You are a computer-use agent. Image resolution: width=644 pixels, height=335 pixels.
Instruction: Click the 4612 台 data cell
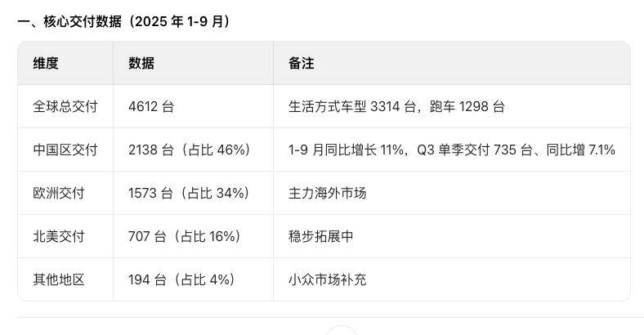(151, 106)
